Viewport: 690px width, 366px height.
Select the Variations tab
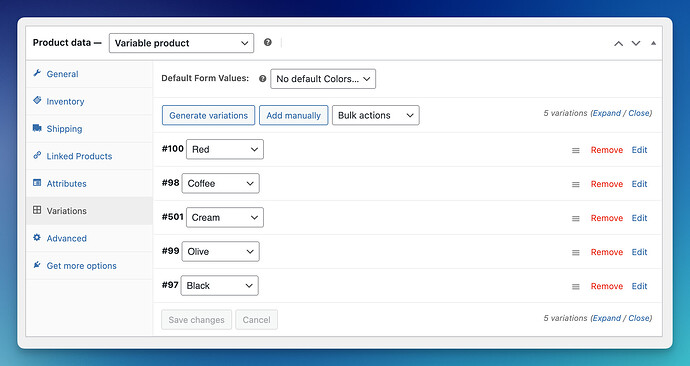point(89,211)
